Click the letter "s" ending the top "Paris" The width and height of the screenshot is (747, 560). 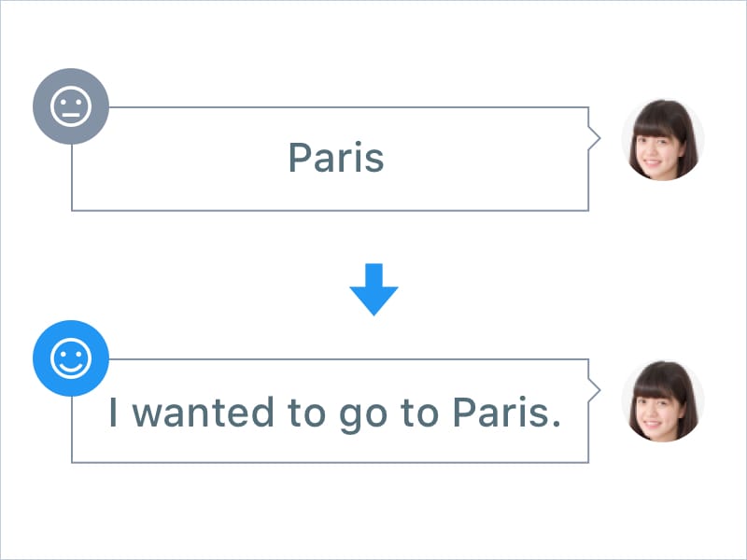[x=374, y=160]
